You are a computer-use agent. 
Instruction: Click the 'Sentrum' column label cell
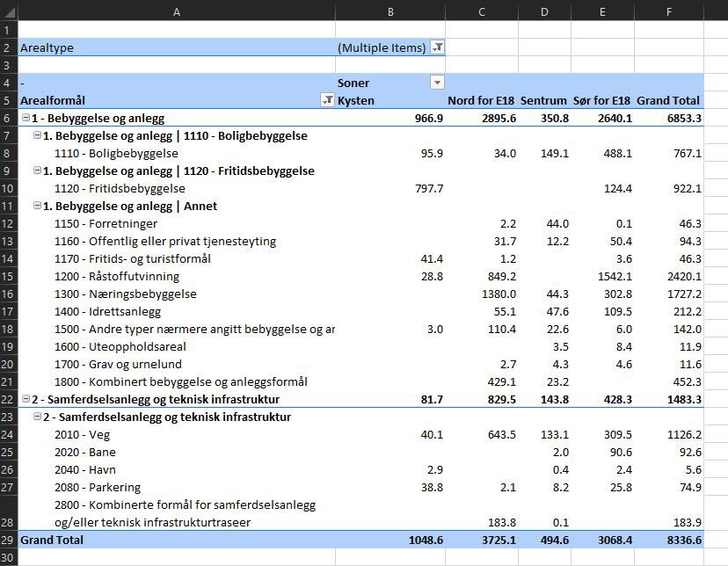click(544, 100)
